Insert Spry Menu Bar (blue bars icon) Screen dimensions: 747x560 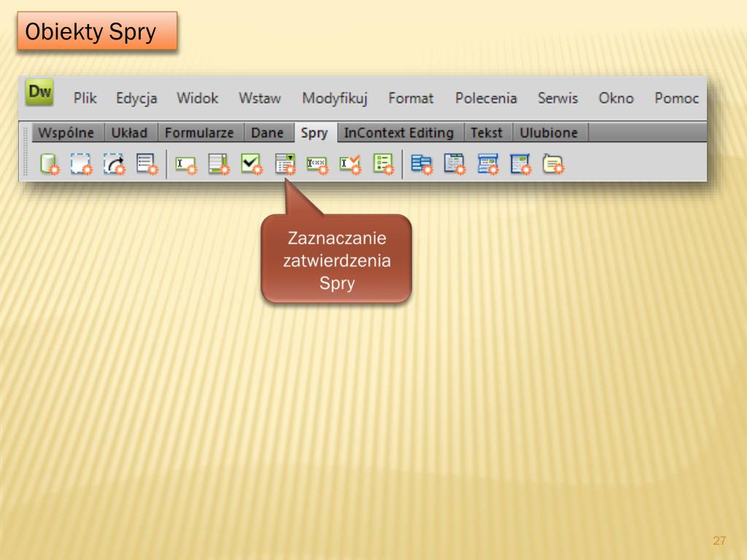(x=422, y=164)
